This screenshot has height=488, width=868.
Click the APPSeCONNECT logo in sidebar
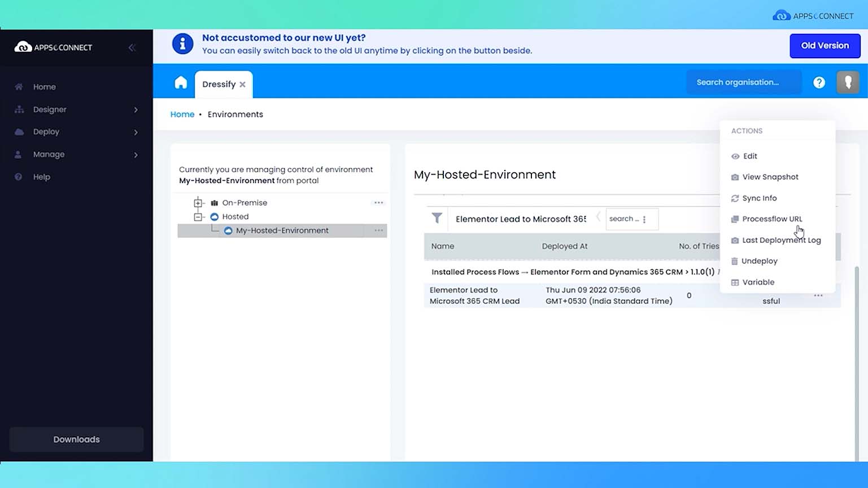[x=53, y=47]
